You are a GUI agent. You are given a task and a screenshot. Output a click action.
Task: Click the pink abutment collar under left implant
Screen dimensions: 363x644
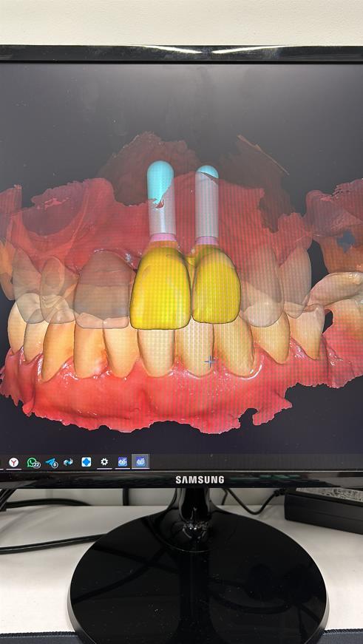coord(163,238)
